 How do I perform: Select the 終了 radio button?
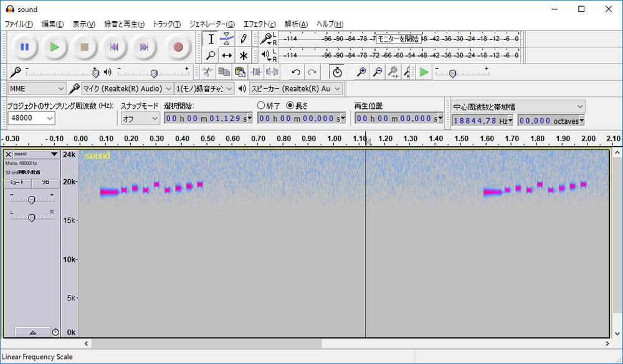[262, 106]
